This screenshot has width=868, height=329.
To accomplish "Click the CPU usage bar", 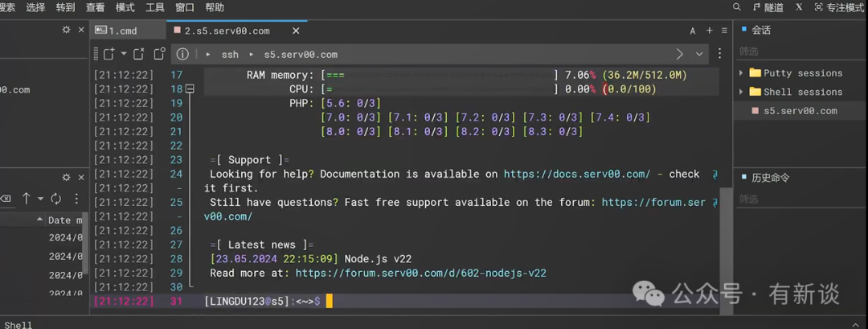I will (x=440, y=89).
